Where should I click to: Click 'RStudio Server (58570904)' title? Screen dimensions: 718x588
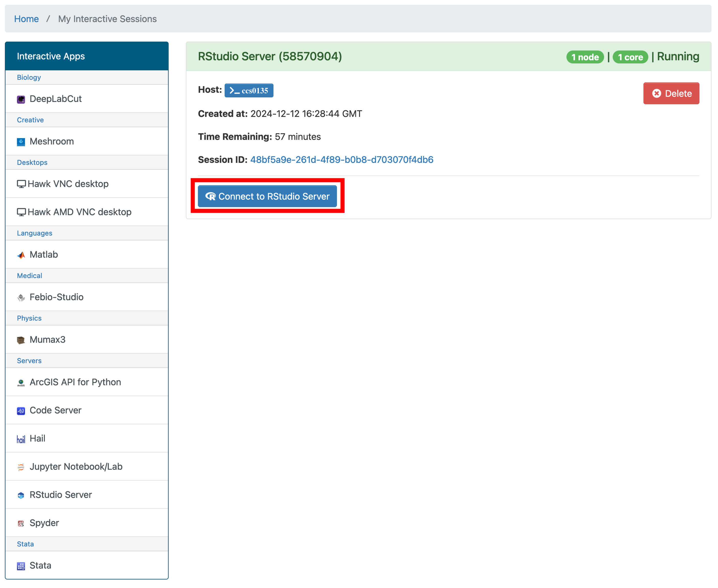click(270, 56)
